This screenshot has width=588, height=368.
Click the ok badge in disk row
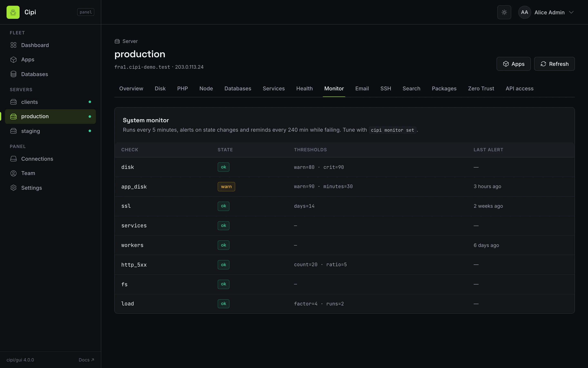(223, 167)
